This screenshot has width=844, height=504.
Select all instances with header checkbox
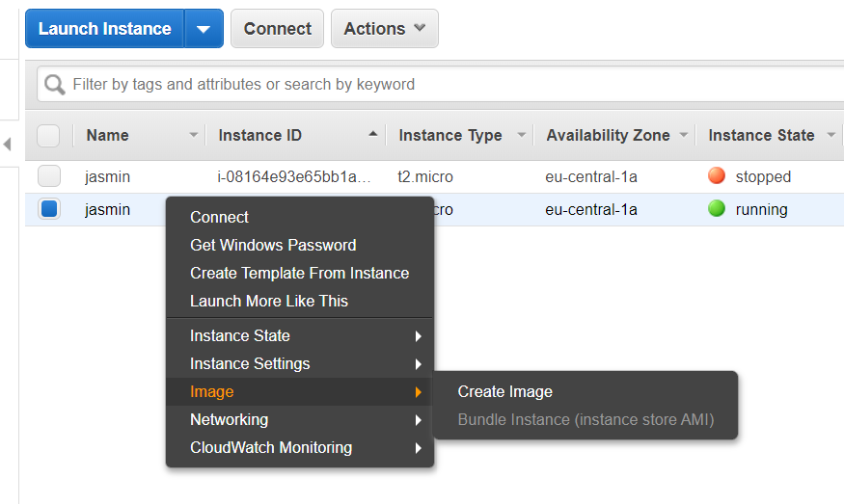point(48,136)
